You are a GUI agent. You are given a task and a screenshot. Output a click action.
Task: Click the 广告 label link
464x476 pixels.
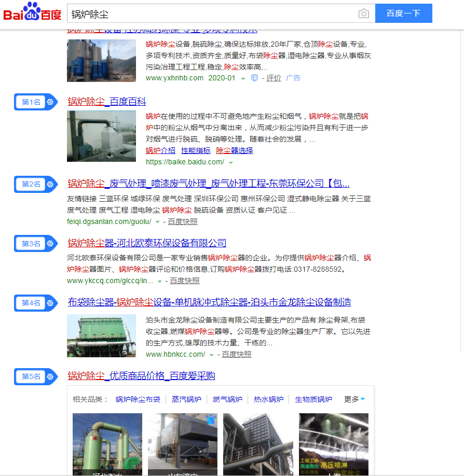[293, 78]
